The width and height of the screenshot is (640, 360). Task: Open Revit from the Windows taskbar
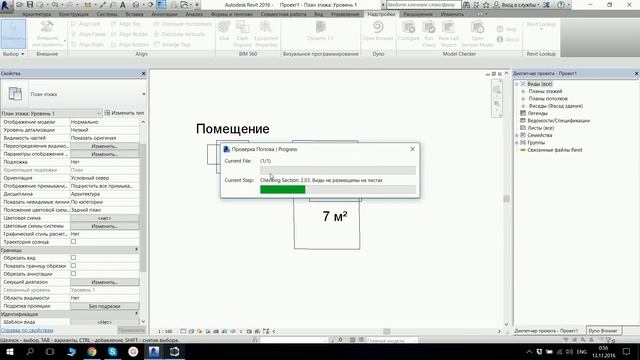(153, 351)
